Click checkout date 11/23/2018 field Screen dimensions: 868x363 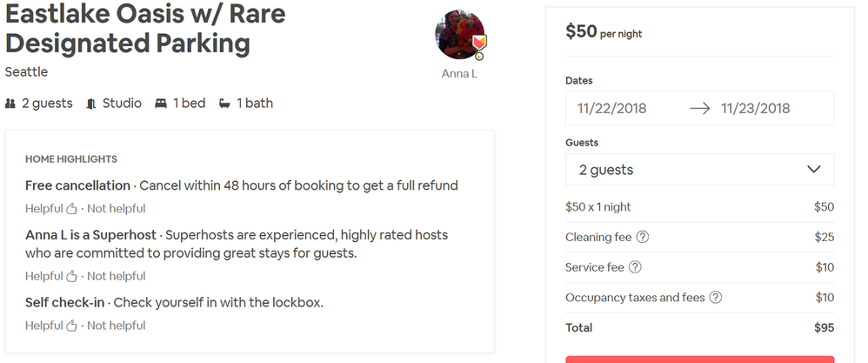pyautogui.click(x=755, y=109)
